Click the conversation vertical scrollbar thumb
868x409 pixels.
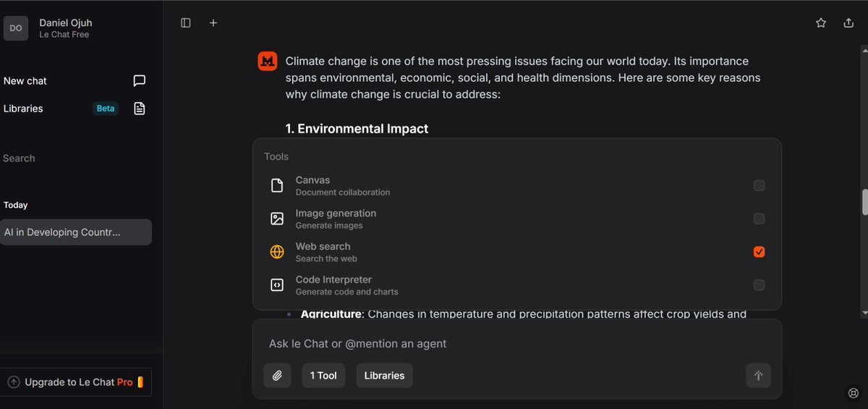pos(865,203)
